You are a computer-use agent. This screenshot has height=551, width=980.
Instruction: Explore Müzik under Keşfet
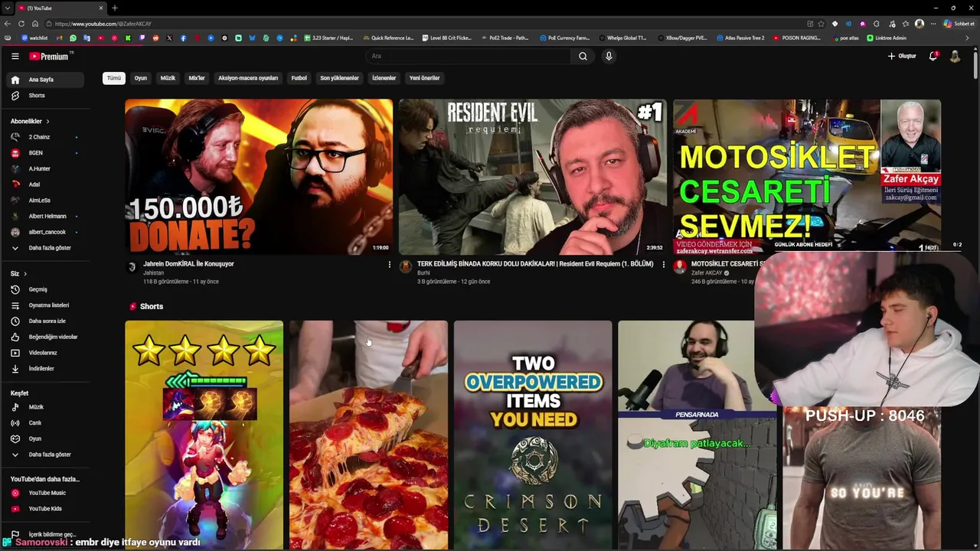point(46,407)
